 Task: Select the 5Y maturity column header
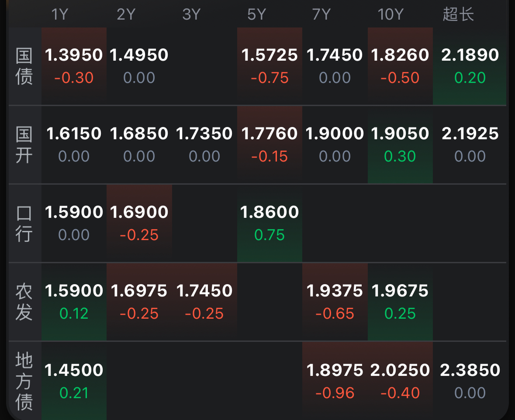pyautogui.click(x=256, y=14)
